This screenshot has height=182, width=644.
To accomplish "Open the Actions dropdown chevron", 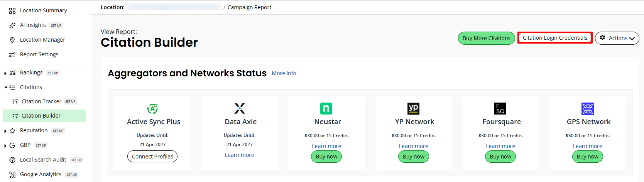I will pos(632,39).
